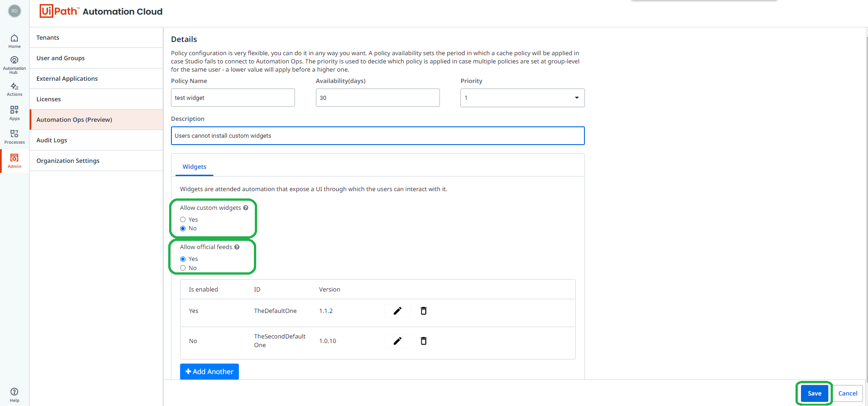Select the Admin sidebar icon

pos(15,161)
